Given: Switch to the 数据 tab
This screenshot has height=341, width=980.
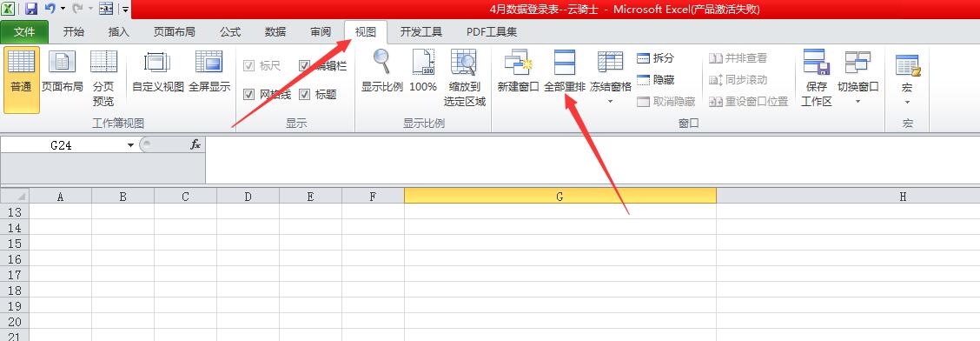Looking at the screenshot, I should [275, 32].
